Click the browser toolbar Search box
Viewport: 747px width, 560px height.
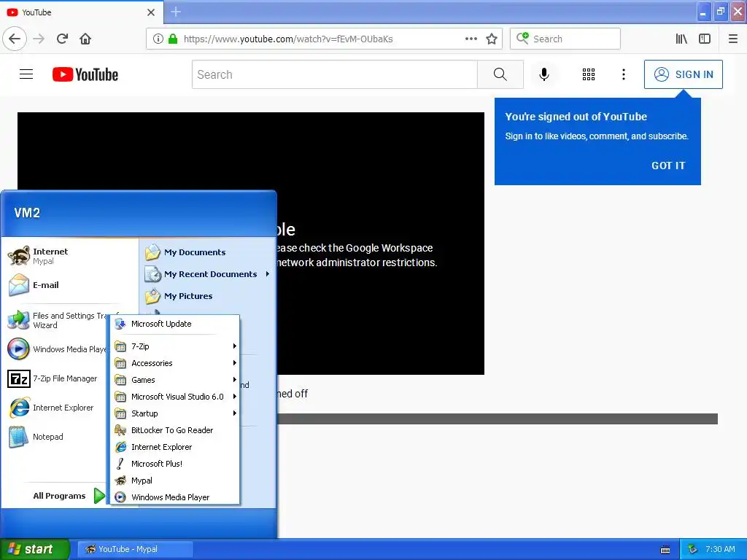(x=565, y=39)
